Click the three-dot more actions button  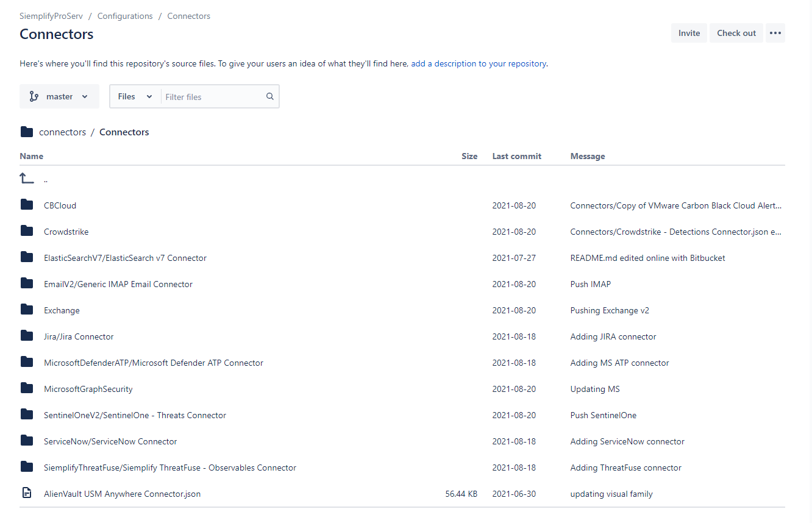(775, 33)
